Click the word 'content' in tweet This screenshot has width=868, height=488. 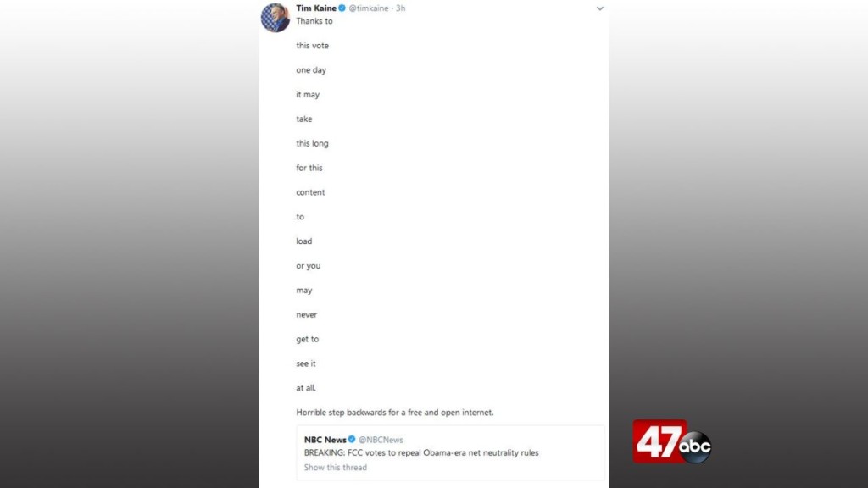click(x=310, y=192)
